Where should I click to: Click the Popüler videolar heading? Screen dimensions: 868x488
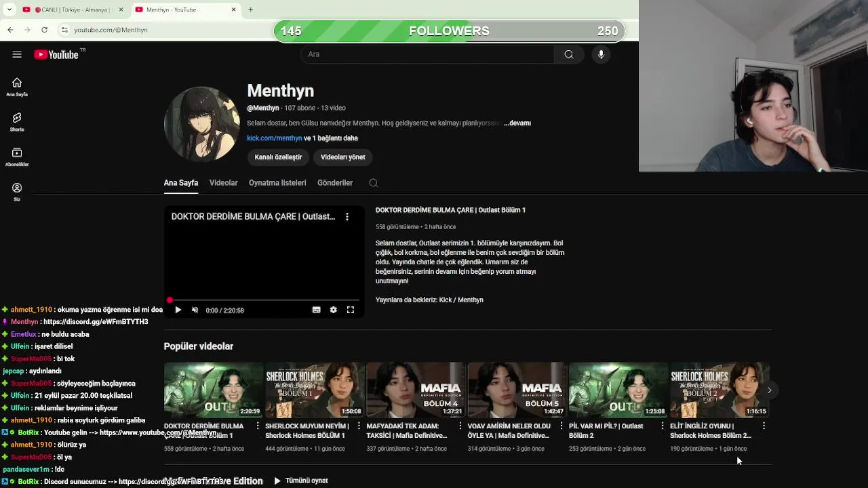(199, 346)
